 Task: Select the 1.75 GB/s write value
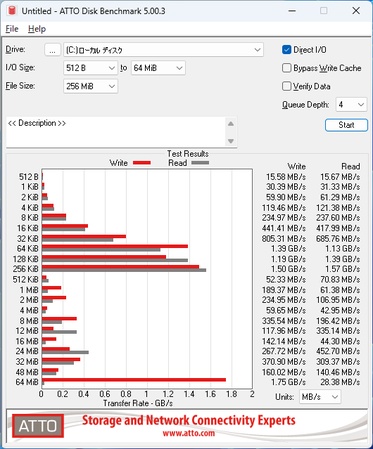(288, 382)
